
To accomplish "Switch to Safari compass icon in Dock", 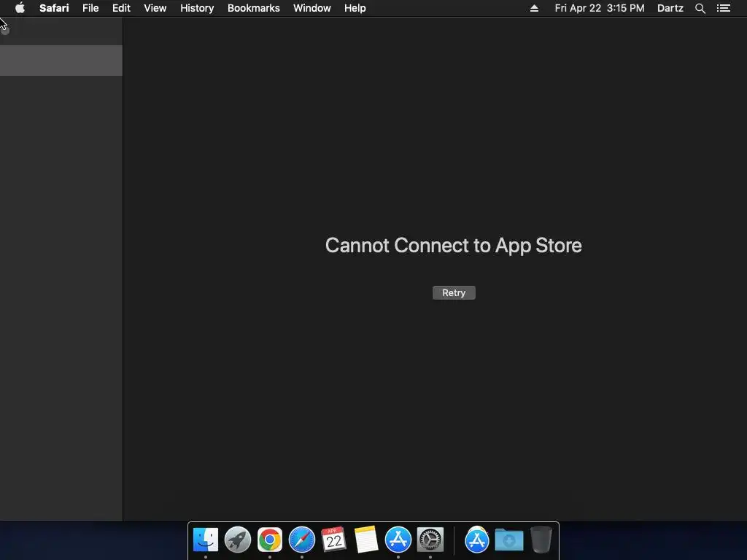I will [x=302, y=540].
